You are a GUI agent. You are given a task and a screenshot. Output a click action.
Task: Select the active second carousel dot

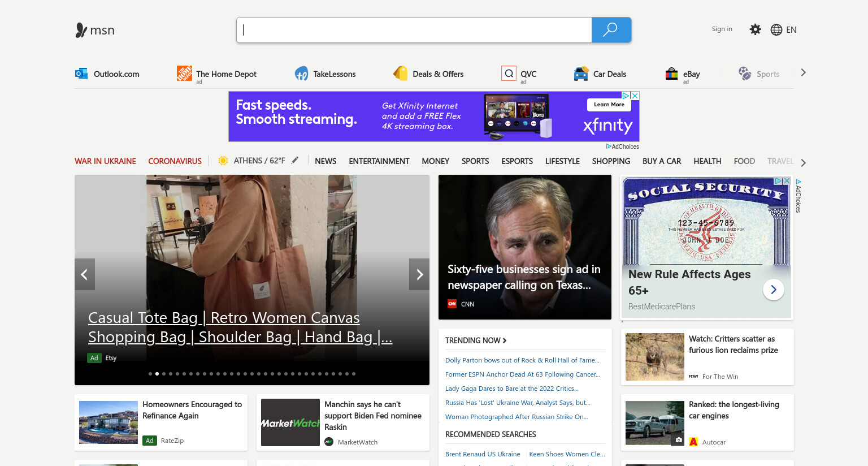157,374
